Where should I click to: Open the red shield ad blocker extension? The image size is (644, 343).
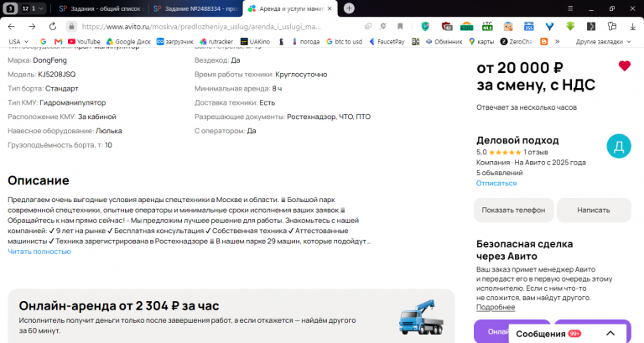(447, 26)
